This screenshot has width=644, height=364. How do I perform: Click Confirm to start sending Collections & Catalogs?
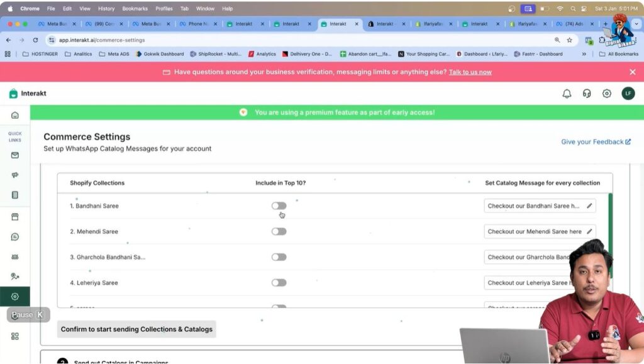(136, 329)
